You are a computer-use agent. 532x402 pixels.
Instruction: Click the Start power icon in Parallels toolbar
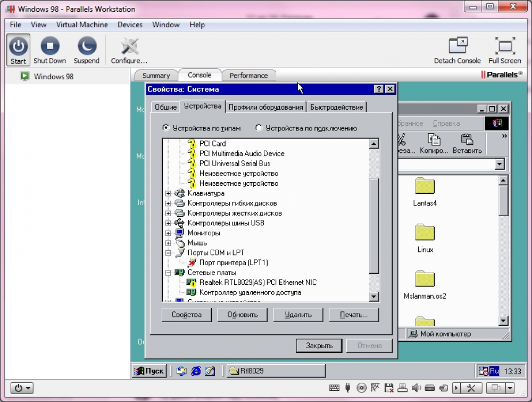tap(18, 46)
